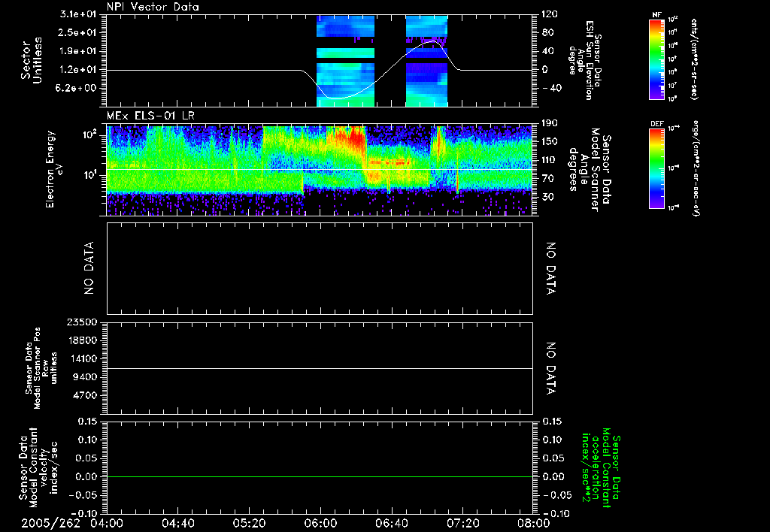
Task: Click the 04:00 time axis label
Action: (107, 524)
